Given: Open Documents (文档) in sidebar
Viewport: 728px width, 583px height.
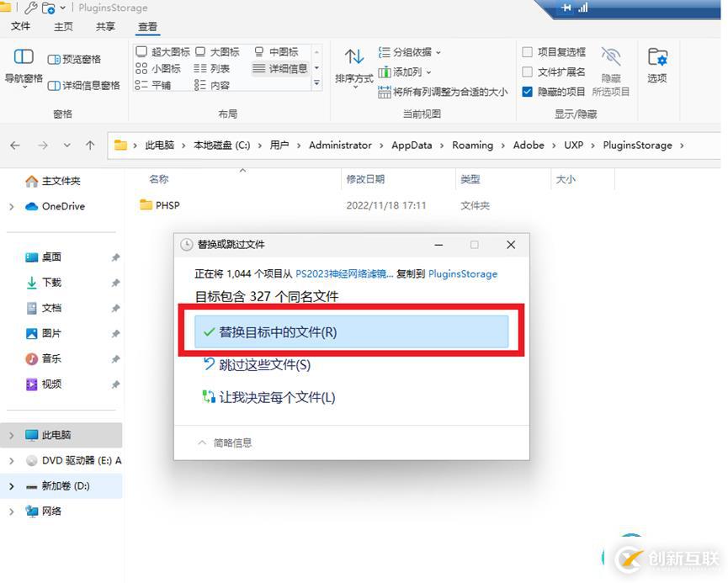Looking at the screenshot, I should click(43, 308).
